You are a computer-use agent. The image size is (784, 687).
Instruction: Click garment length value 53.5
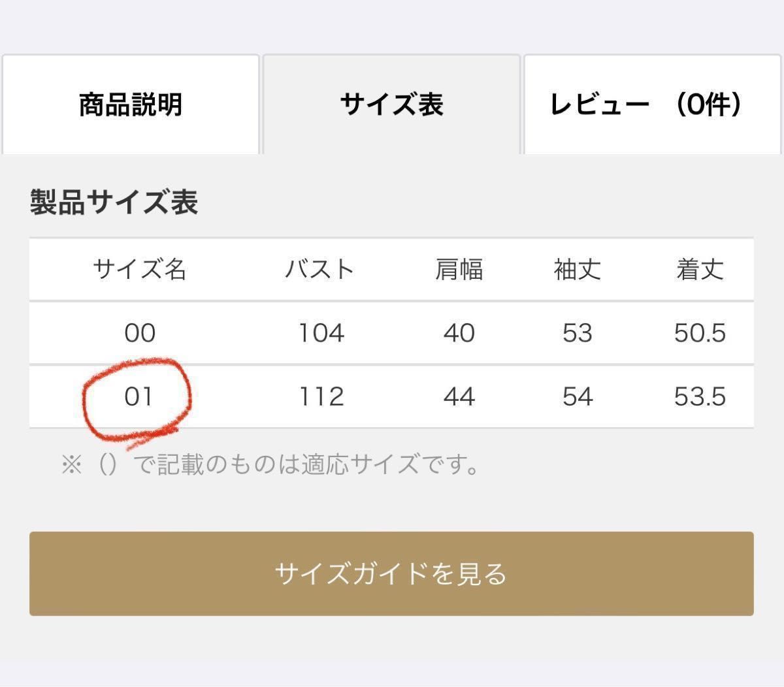(700, 396)
